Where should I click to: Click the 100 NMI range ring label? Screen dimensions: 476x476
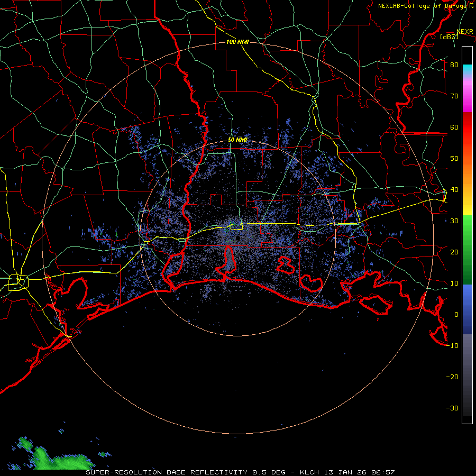(x=237, y=42)
